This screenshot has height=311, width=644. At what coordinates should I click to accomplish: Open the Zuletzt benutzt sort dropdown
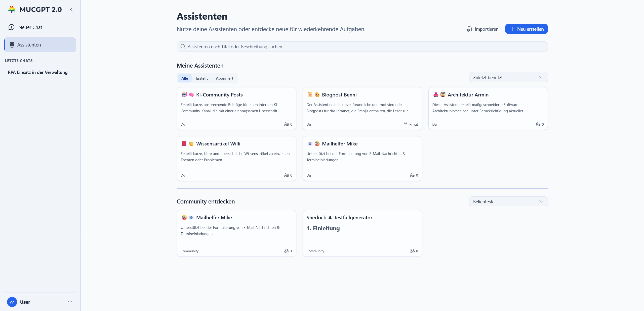click(x=508, y=77)
